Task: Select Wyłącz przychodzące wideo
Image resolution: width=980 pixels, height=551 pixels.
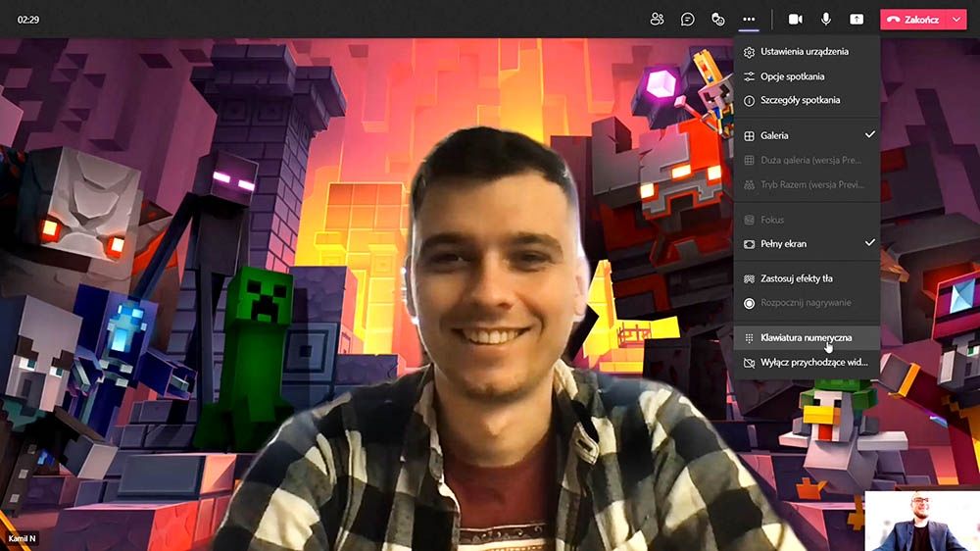Action: pyautogui.click(x=807, y=362)
